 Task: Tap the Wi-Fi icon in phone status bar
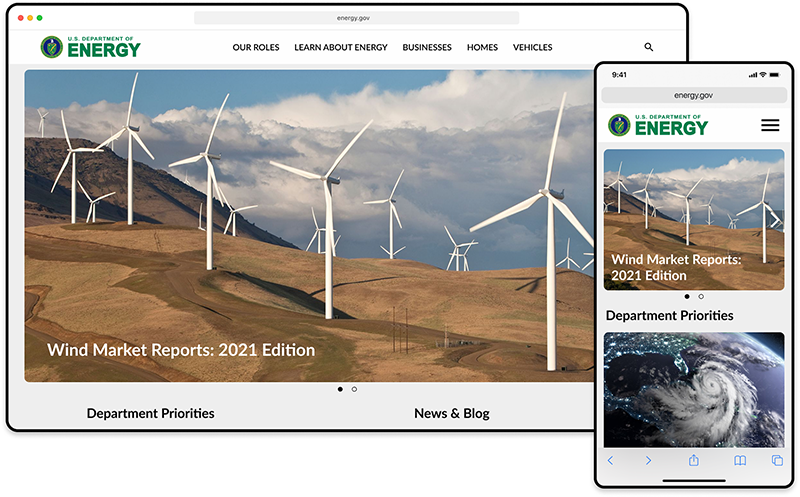(763, 75)
